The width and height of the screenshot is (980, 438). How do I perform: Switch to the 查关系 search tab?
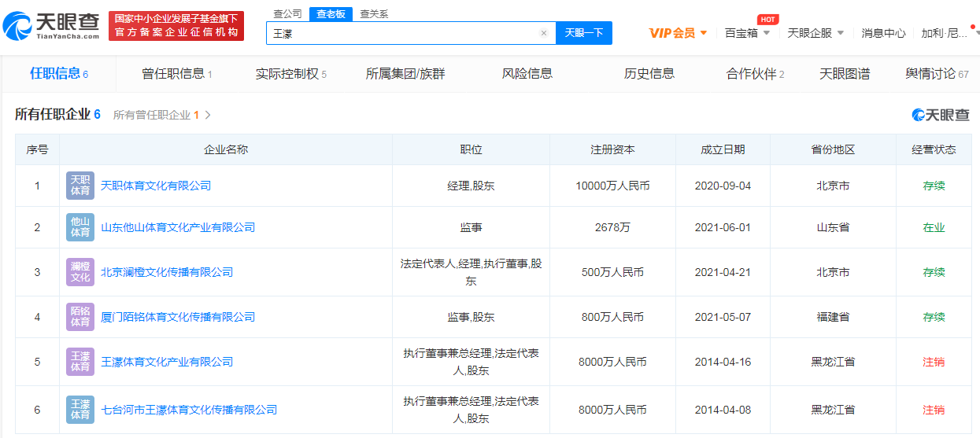pos(374,14)
